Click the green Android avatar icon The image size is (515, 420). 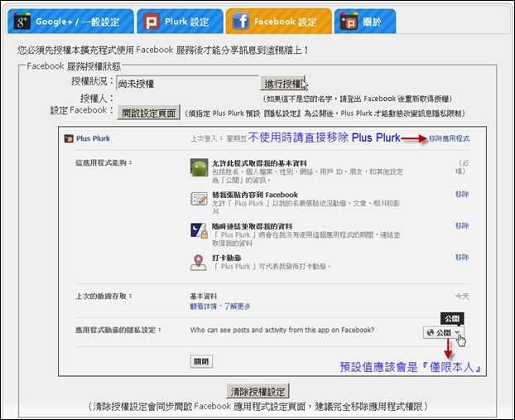tap(199, 167)
